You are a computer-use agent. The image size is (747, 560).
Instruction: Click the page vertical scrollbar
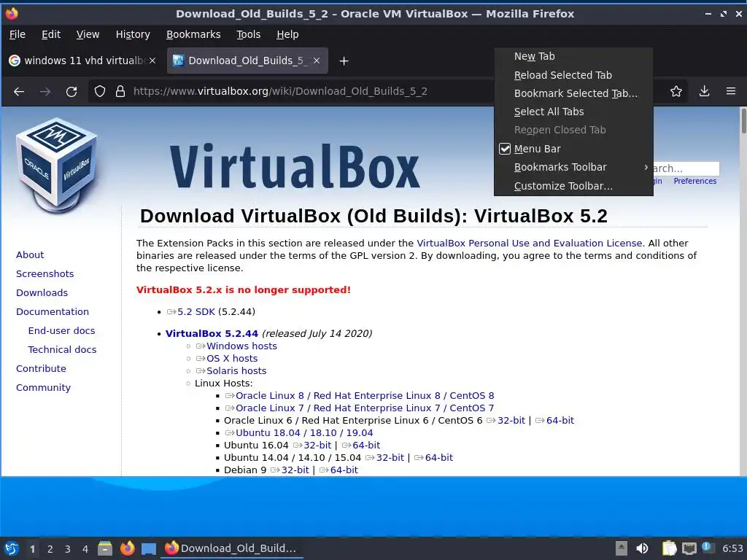(743, 291)
